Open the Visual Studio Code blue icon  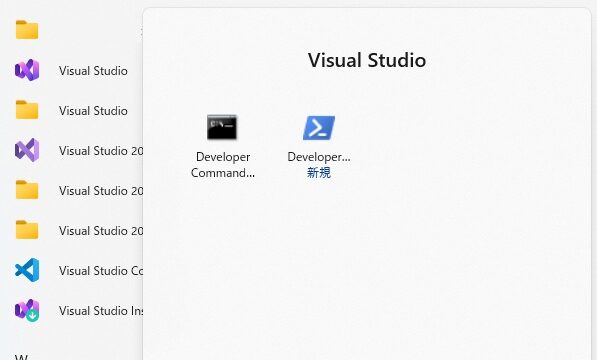[27, 270]
